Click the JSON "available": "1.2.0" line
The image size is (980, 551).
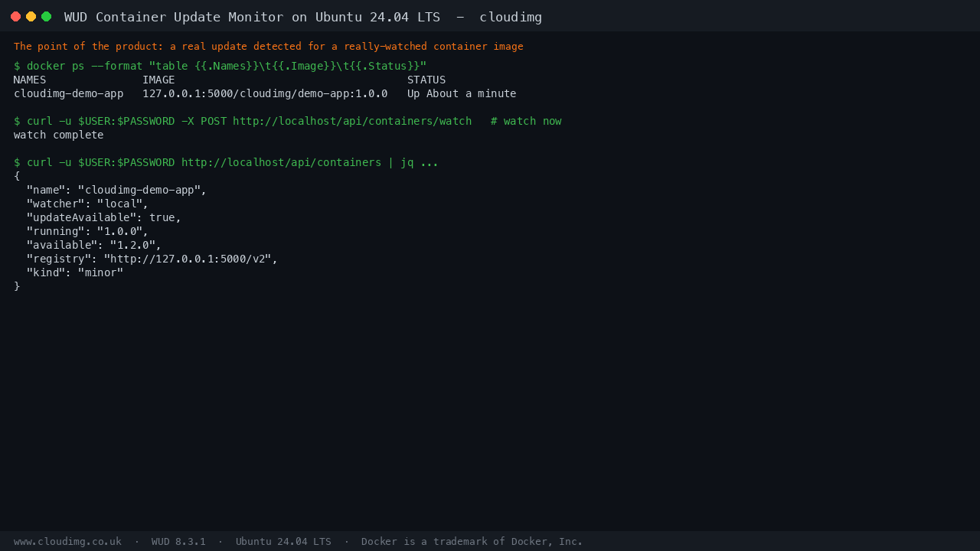click(94, 245)
